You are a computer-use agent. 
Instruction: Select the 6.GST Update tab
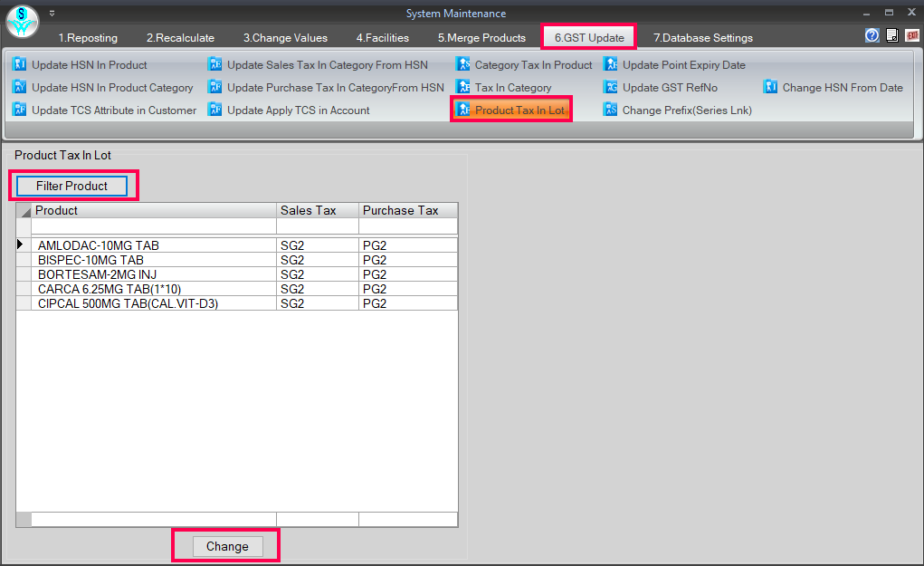(588, 38)
